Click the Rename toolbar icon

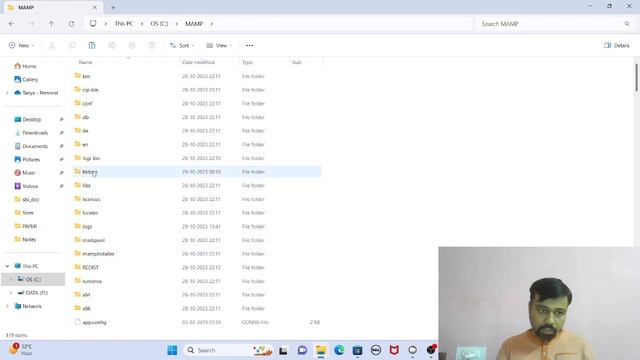[x=112, y=45]
